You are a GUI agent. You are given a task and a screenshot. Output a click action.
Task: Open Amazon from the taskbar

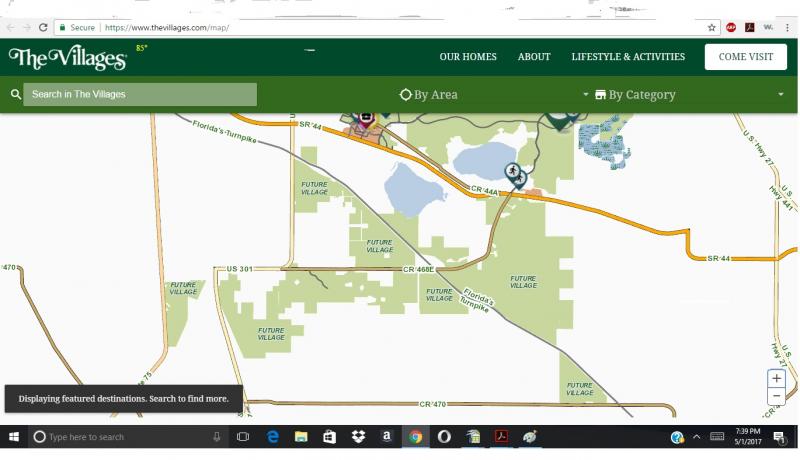(x=387, y=437)
